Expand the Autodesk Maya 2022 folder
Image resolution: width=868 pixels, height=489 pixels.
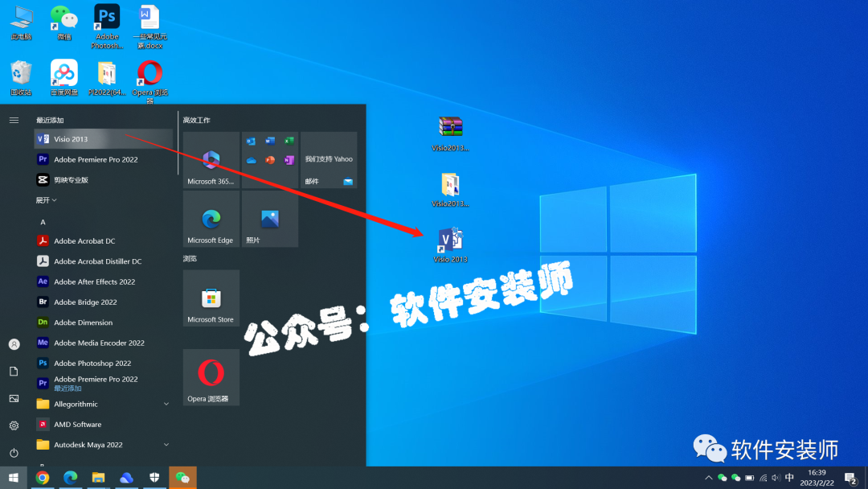(104, 445)
